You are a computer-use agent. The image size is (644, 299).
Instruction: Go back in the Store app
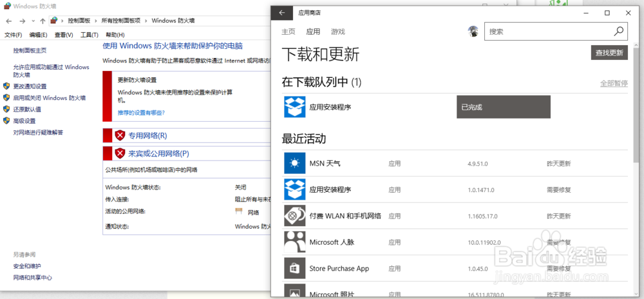click(x=282, y=13)
